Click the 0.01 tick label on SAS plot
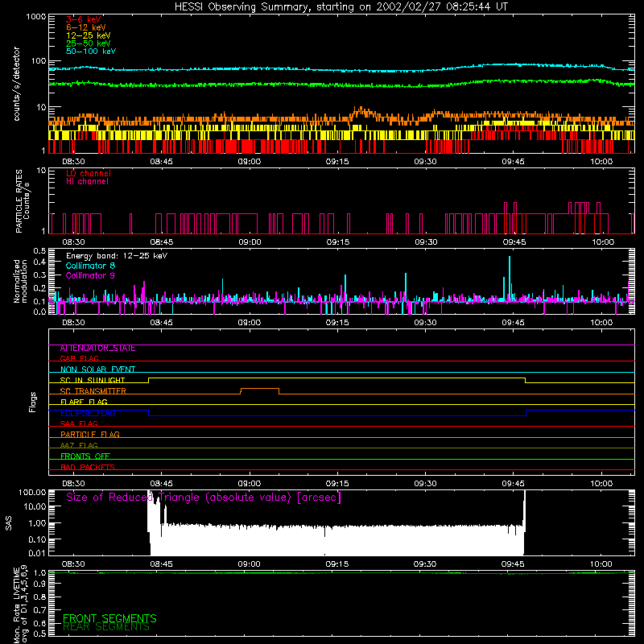This screenshot has width=644, height=644. click(37, 553)
